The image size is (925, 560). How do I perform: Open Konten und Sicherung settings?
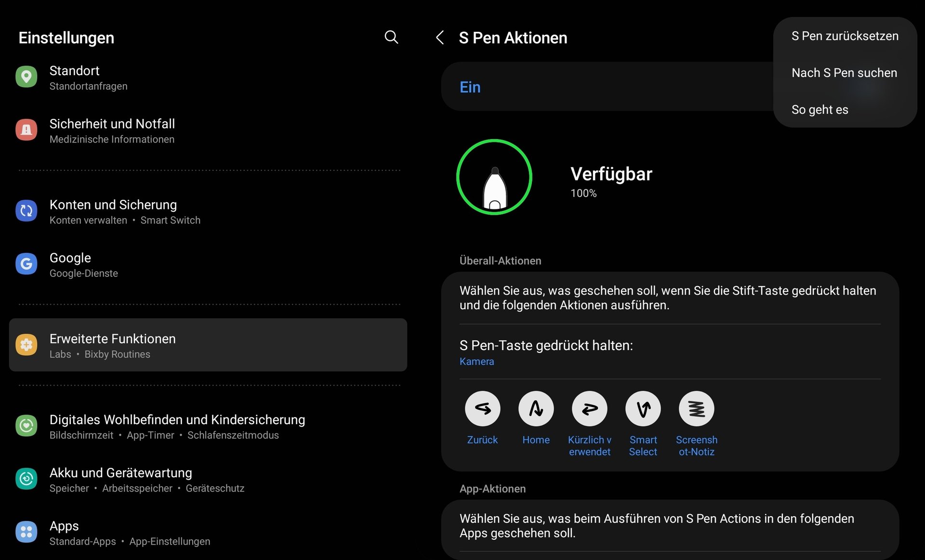coord(208,211)
